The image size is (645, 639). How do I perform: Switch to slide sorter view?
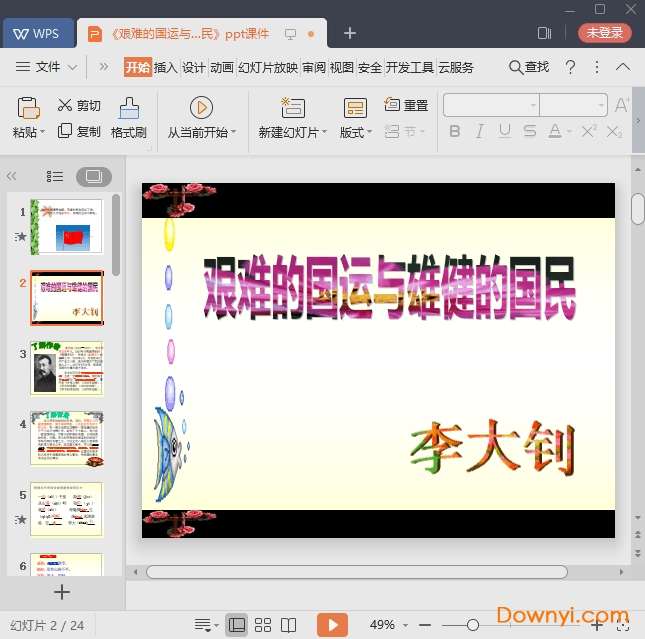click(262, 625)
